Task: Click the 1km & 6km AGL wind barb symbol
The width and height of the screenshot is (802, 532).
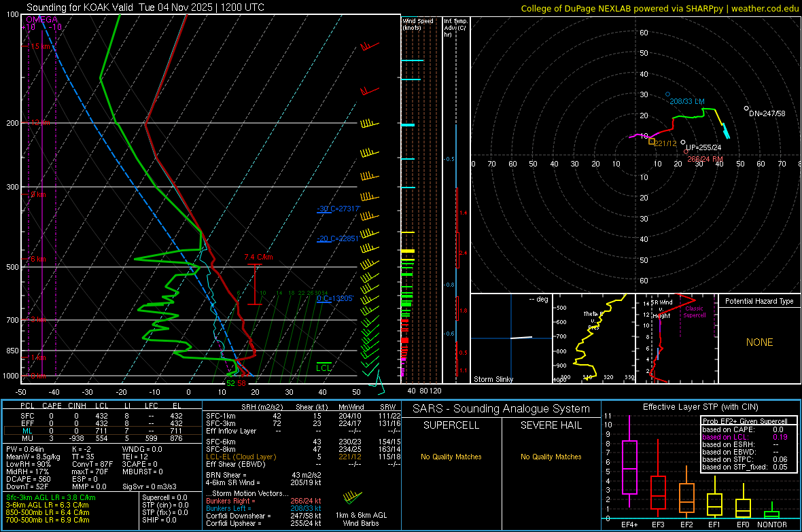Action: 353,497
